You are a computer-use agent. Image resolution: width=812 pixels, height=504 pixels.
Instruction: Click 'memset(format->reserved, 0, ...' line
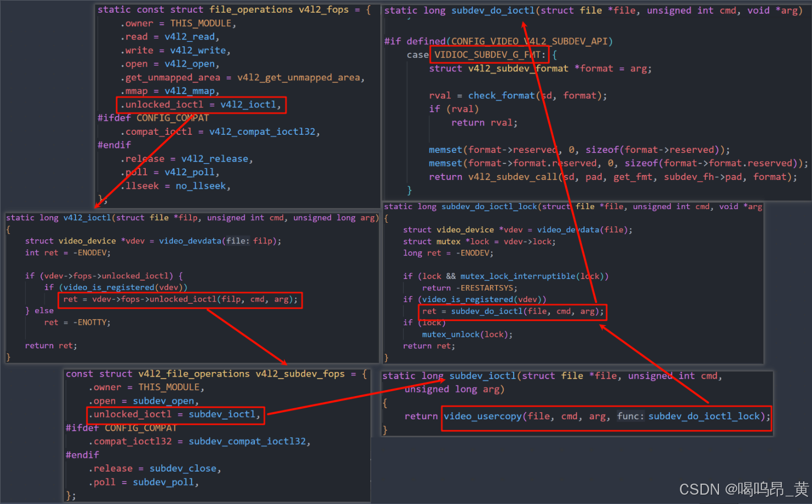pos(579,150)
